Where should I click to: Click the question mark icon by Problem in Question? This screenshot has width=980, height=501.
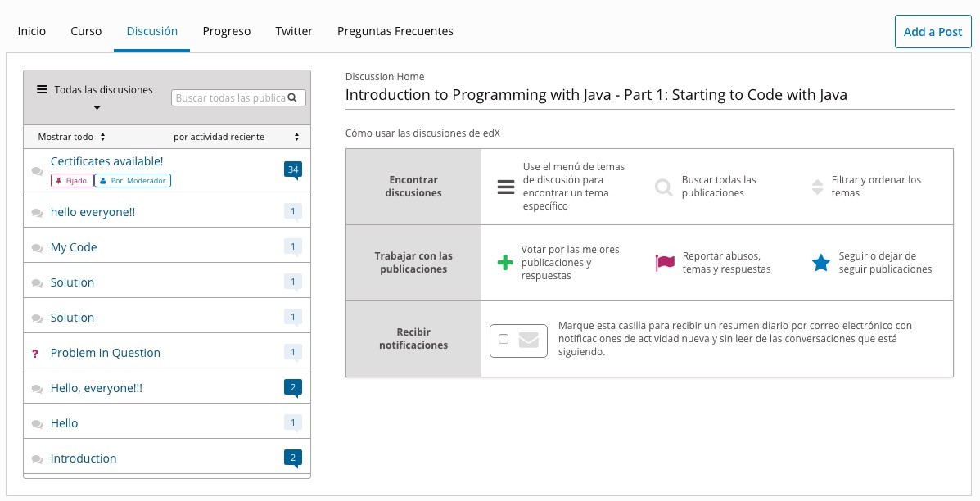[35, 354]
